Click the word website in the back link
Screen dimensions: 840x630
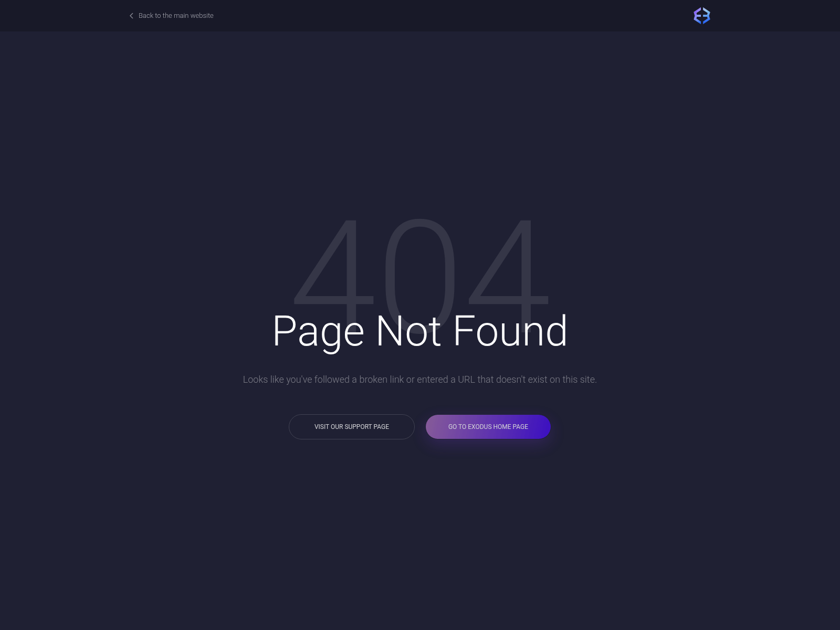pos(202,16)
